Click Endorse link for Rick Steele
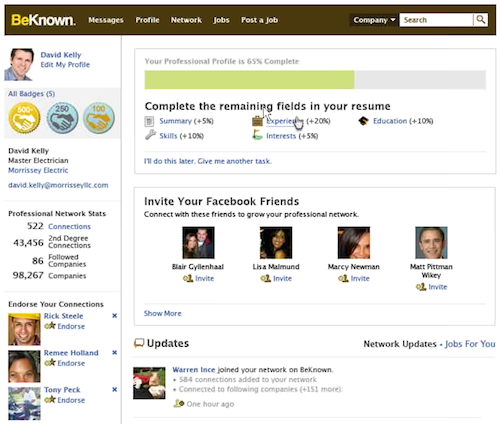Image resolution: width=500 pixels, height=424 pixels. 71,326
